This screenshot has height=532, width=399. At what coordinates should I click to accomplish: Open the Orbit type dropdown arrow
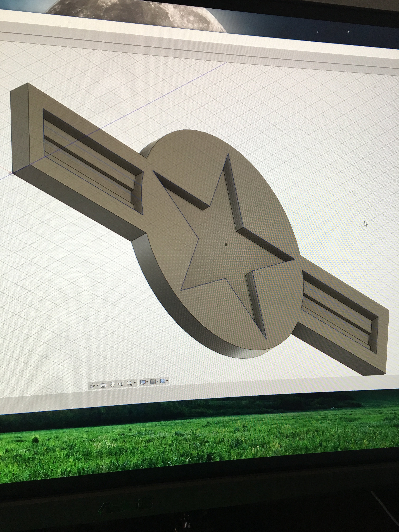coord(98,385)
